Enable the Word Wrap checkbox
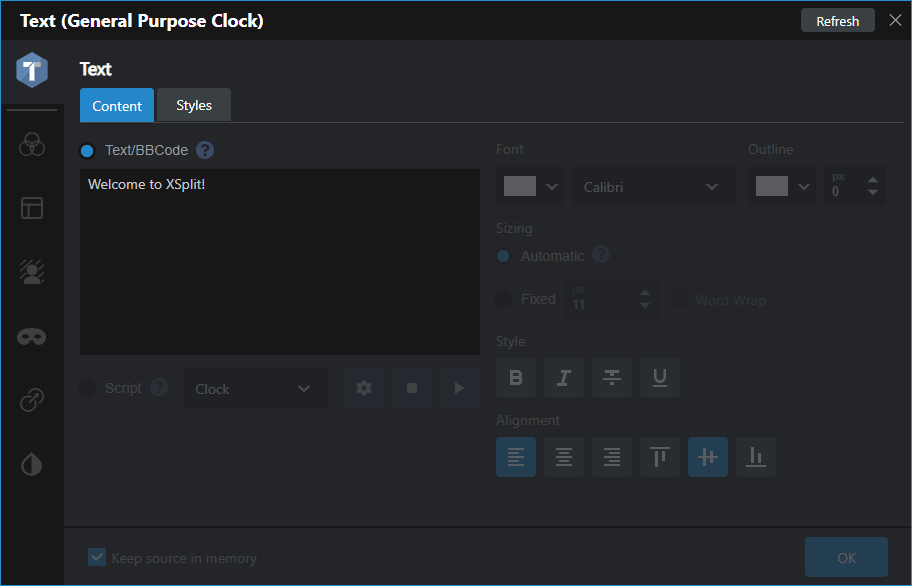 681,300
